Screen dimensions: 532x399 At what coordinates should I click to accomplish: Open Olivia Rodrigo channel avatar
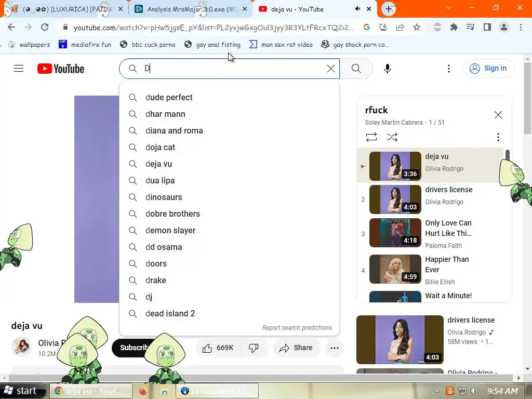click(x=21, y=347)
